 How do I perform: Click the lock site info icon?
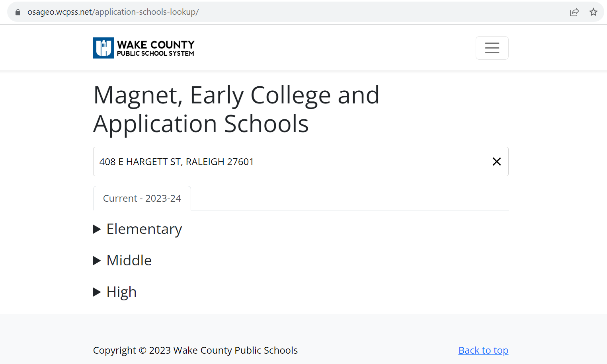pyautogui.click(x=18, y=12)
